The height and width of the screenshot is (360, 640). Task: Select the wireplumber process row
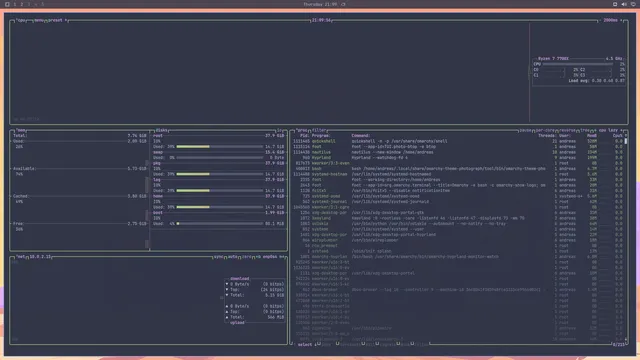(x=458, y=240)
